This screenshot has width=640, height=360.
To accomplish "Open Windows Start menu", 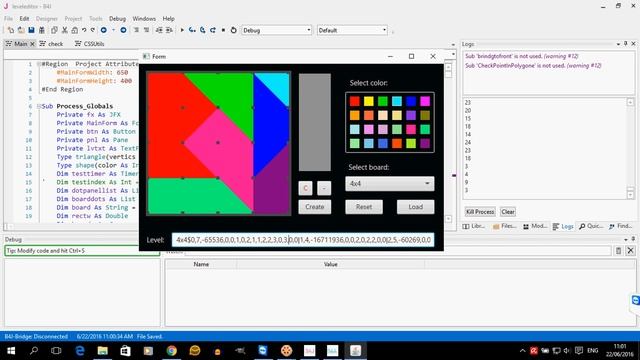I will 11,351.
